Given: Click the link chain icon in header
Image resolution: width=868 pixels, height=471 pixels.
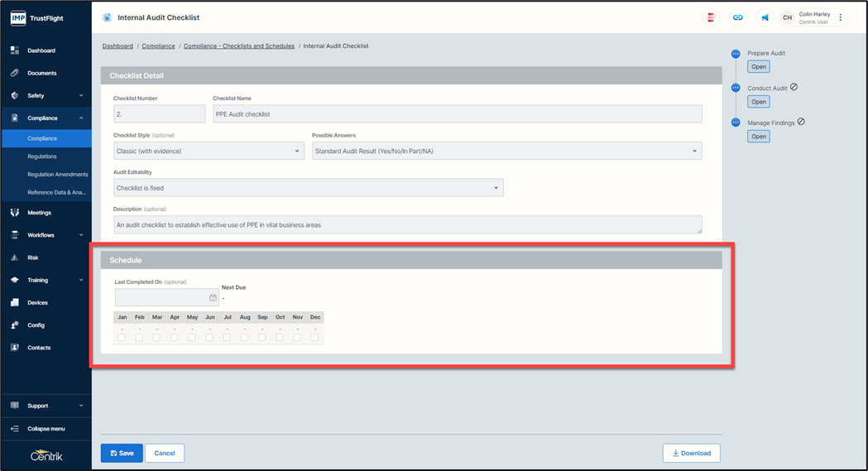Looking at the screenshot, I should (x=737, y=17).
